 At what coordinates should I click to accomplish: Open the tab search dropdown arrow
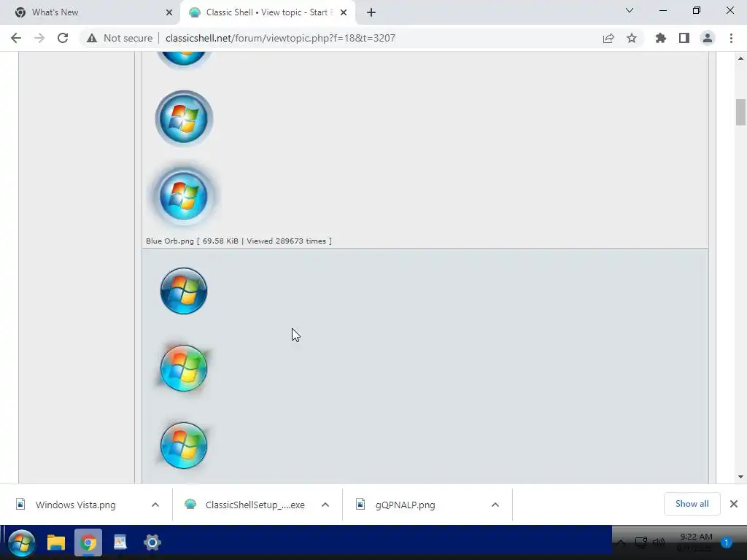tap(630, 10)
